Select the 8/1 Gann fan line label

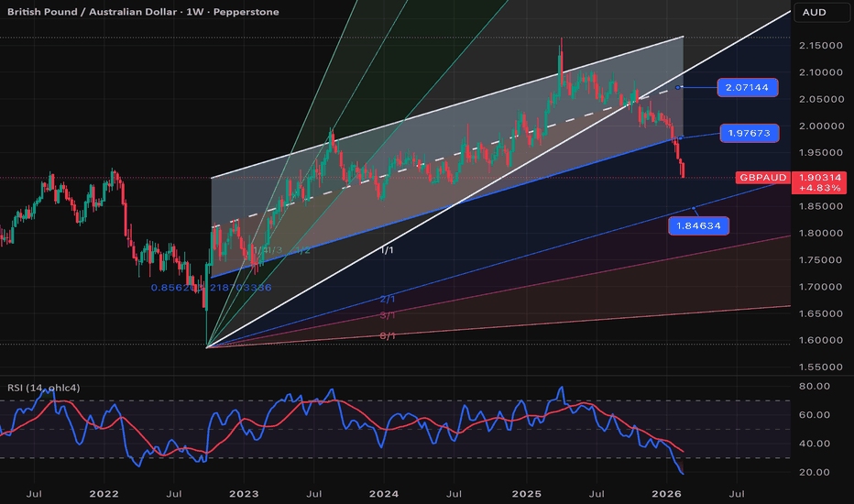[388, 336]
